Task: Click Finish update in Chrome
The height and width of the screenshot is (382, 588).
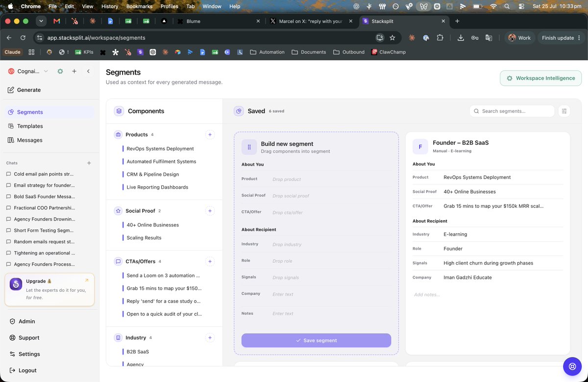Action: coord(561,38)
